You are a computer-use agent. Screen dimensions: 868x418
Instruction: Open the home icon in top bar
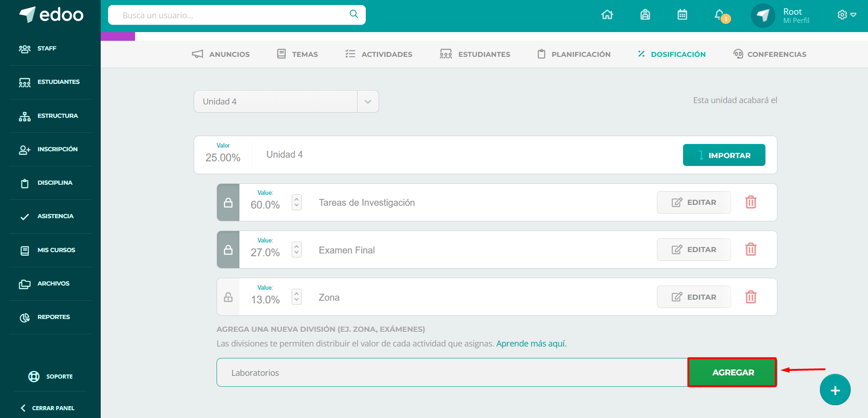click(607, 15)
